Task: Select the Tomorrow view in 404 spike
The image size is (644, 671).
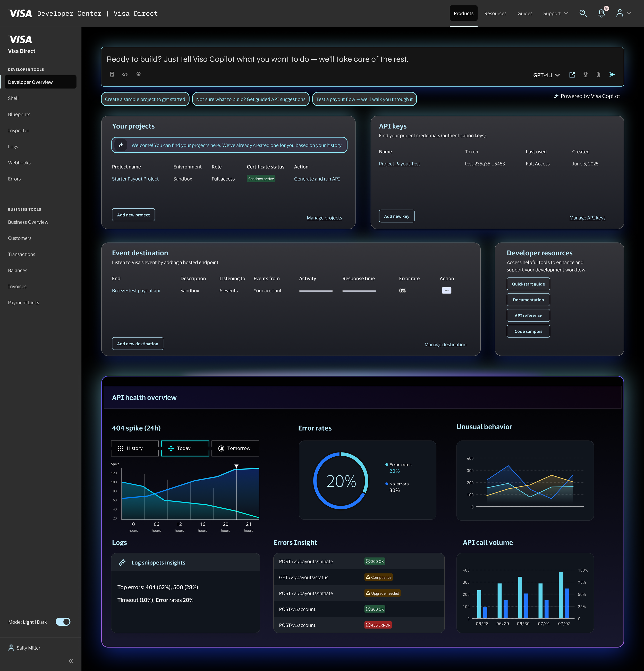Action: (235, 448)
